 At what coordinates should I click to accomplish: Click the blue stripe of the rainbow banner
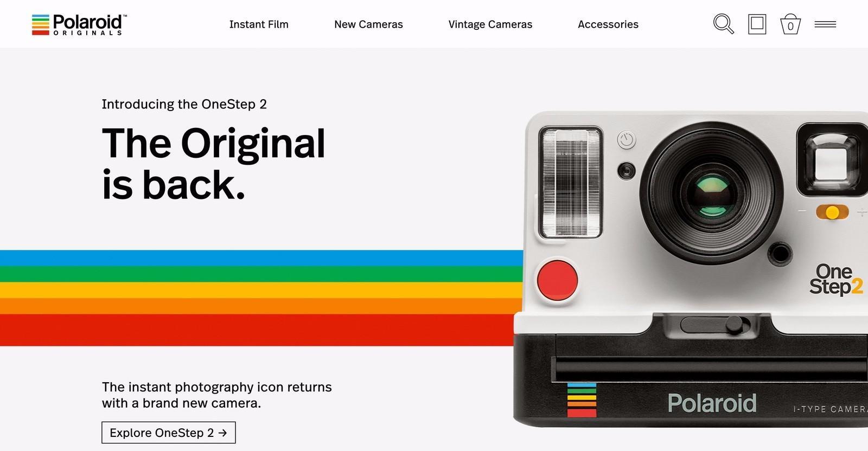click(261, 258)
